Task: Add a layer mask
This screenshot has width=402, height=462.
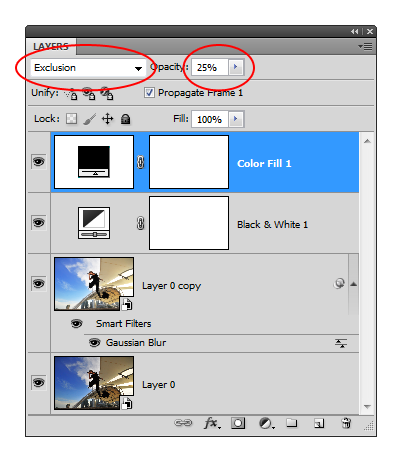Action: tap(238, 423)
